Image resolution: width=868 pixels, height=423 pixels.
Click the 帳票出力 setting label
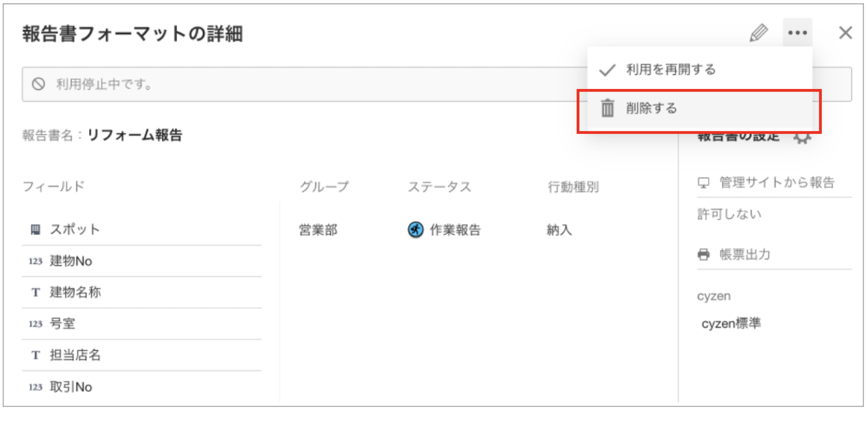coord(745,255)
